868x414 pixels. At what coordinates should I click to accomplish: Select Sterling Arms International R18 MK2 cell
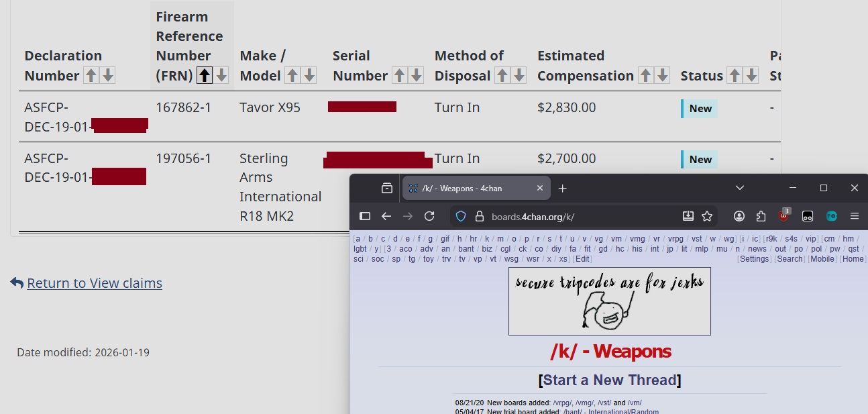(x=280, y=187)
